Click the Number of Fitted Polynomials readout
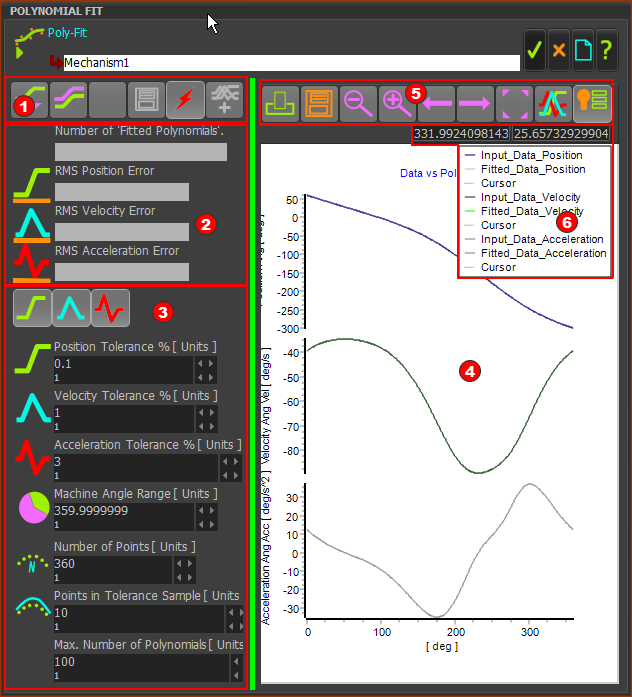Image resolution: width=632 pixels, height=697 pixels. click(x=141, y=152)
